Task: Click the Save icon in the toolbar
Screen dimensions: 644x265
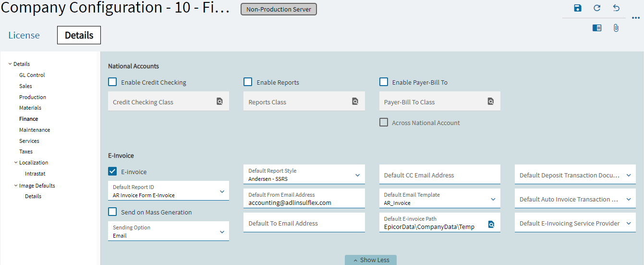Action: coord(578,8)
